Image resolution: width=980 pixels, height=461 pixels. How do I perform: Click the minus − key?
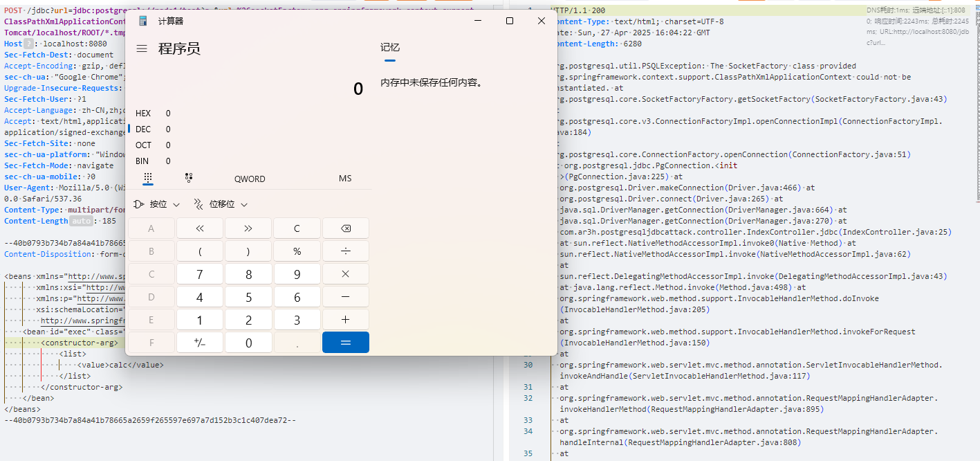click(x=346, y=297)
